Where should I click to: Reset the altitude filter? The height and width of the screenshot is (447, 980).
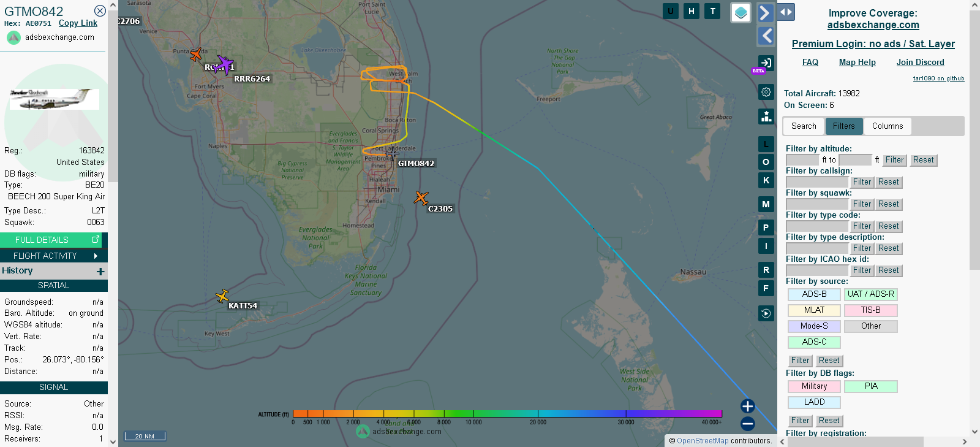923,160
